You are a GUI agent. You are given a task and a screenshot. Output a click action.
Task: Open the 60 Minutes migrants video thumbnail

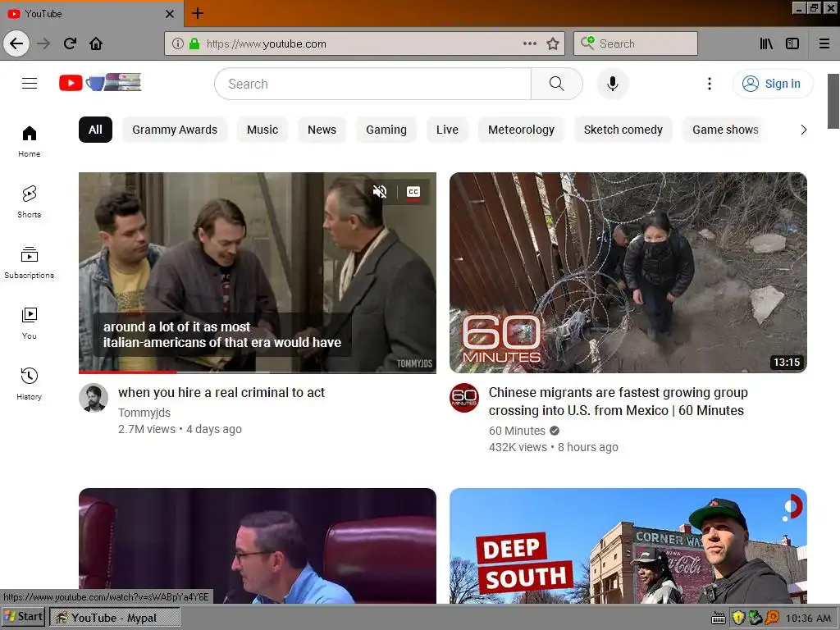tap(628, 272)
